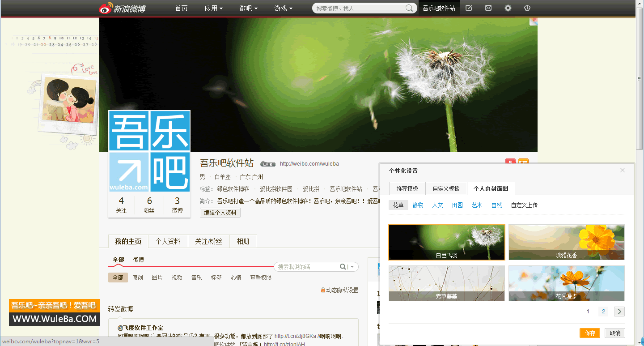Open the @飞度软件工作室 mention link
The height and width of the screenshot is (346, 644).
(140, 328)
